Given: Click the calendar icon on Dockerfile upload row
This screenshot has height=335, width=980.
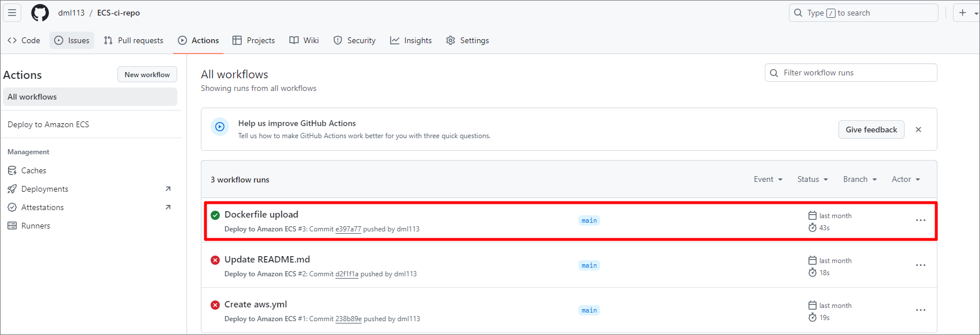Looking at the screenshot, I should click(813, 215).
